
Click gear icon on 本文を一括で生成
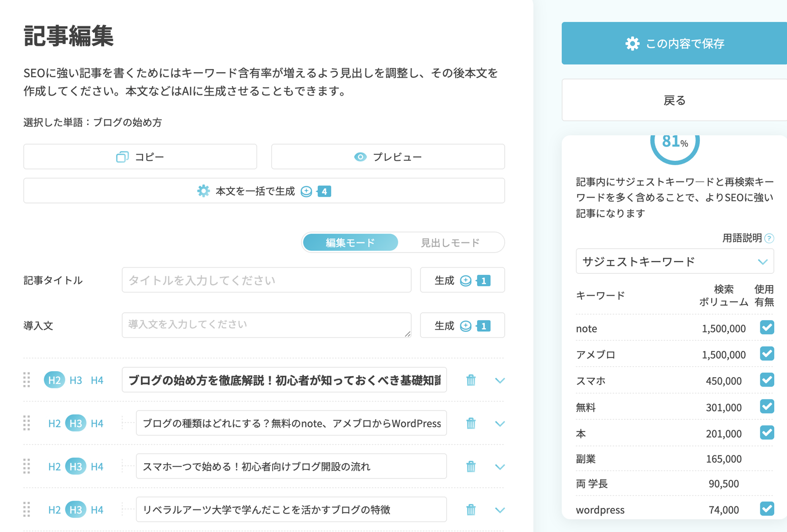tap(204, 191)
